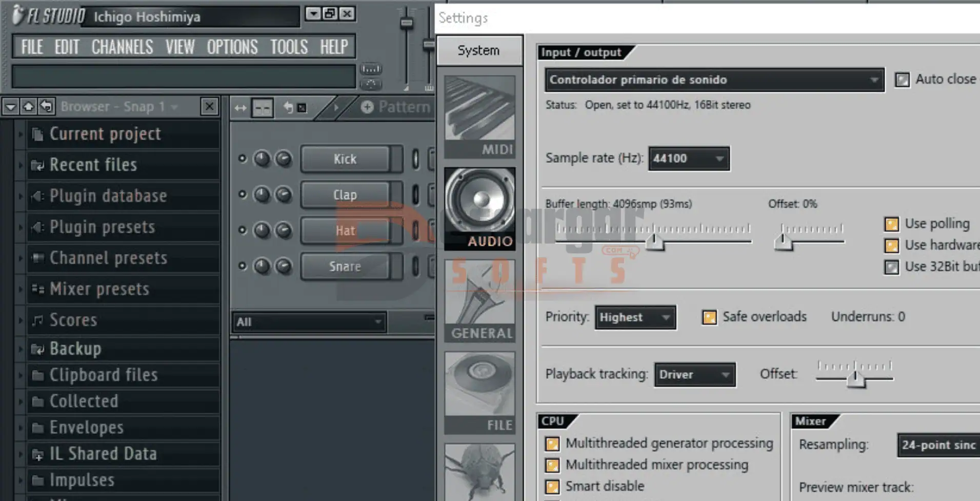Click the step sequencer width arrows icon
Viewport: 980px width, 501px height.
[x=240, y=108]
